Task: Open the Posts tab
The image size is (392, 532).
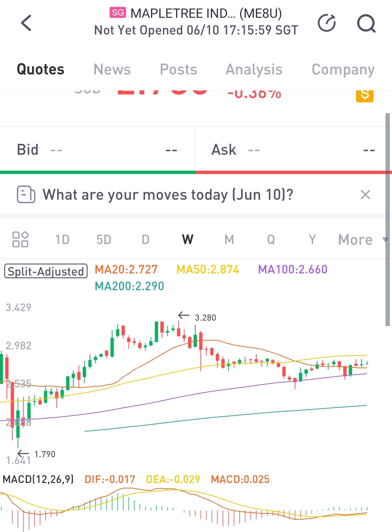Action: 179,69
